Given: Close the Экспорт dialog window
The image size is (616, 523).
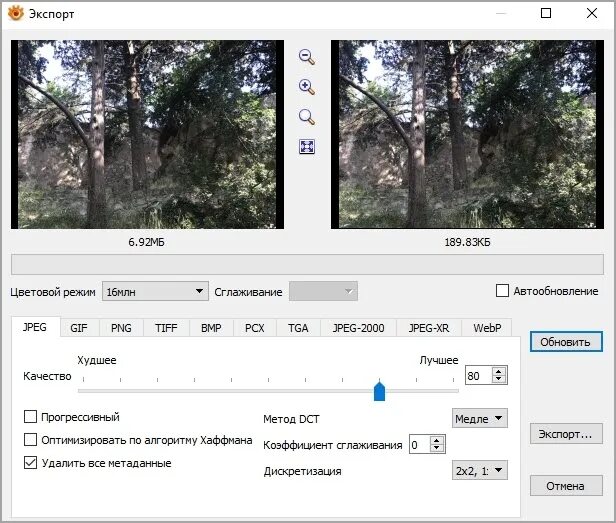Looking at the screenshot, I should [x=592, y=13].
